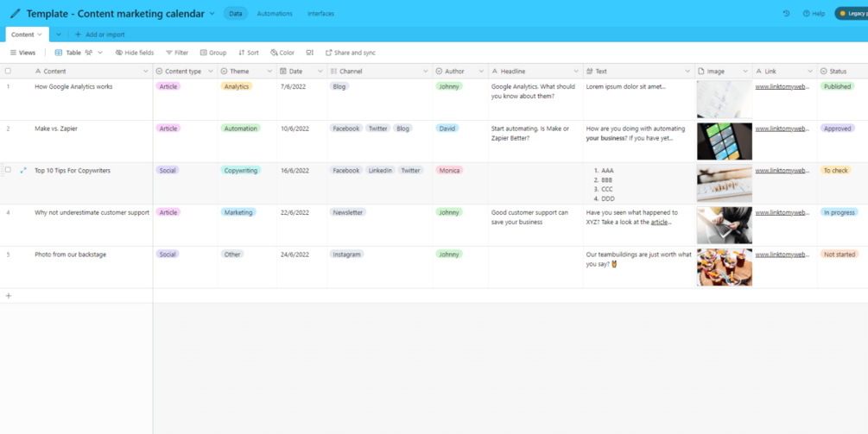Open the backstage photo drinks thumbnail
Viewport: 868px width, 434px height.
point(724,267)
